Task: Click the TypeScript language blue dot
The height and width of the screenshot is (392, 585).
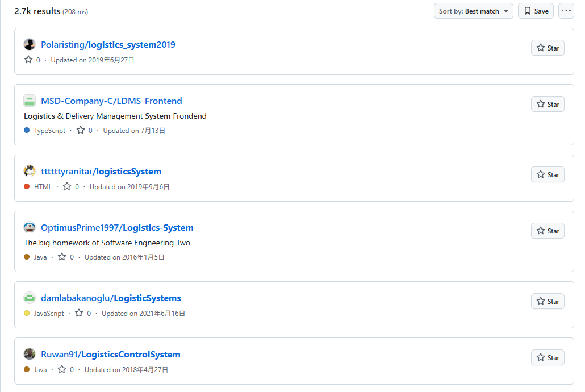Action: coord(27,130)
